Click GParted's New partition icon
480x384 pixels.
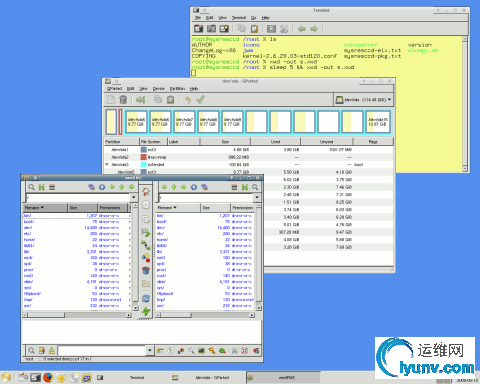111,99
